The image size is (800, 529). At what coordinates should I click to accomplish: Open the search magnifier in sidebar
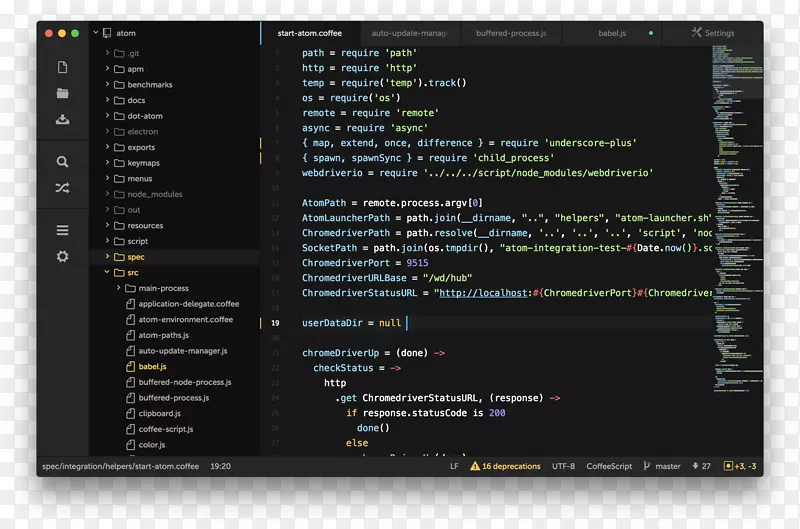[x=62, y=162]
